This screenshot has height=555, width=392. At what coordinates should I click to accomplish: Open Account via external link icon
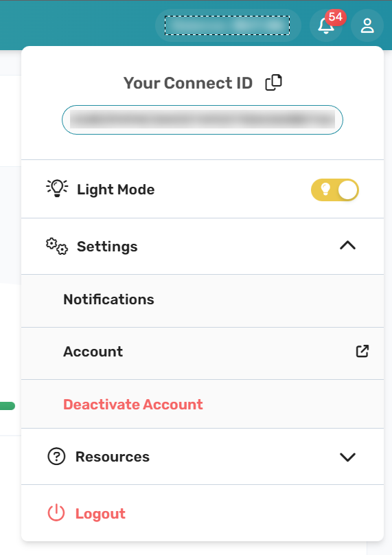click(362, 351)
